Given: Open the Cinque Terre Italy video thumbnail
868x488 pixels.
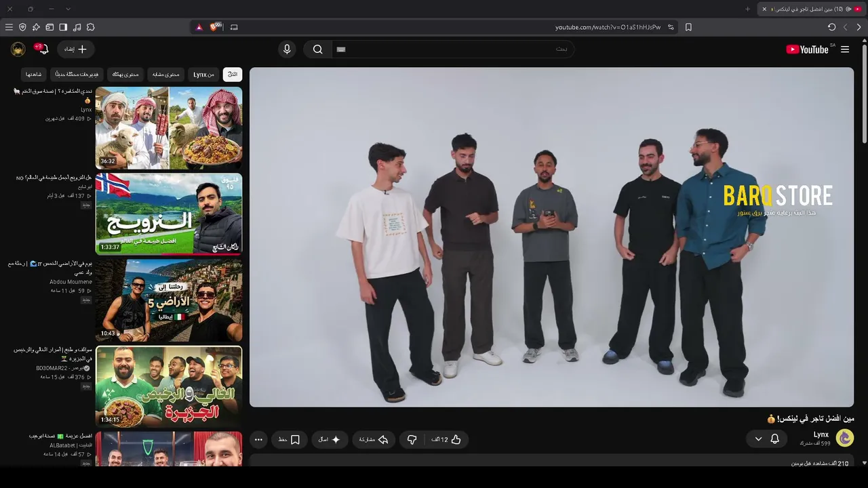Looking at the screenshot, I should [169, 300].
